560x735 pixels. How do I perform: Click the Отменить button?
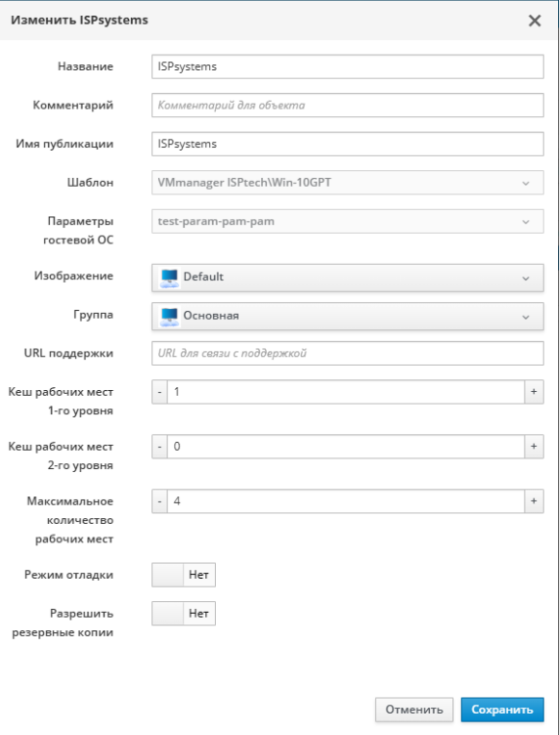point(414,710)
